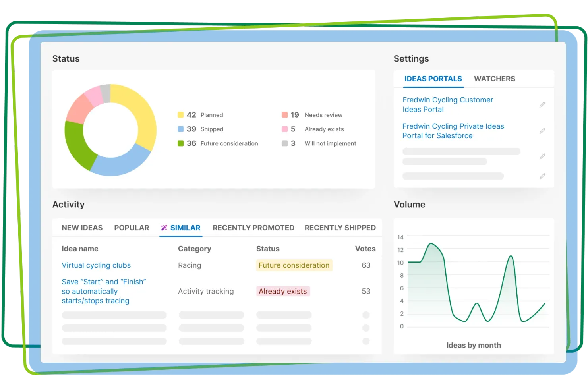Click the blue Shipped legend swatch
The width and height of the screenshot is (588, 392).
point(180,129)
